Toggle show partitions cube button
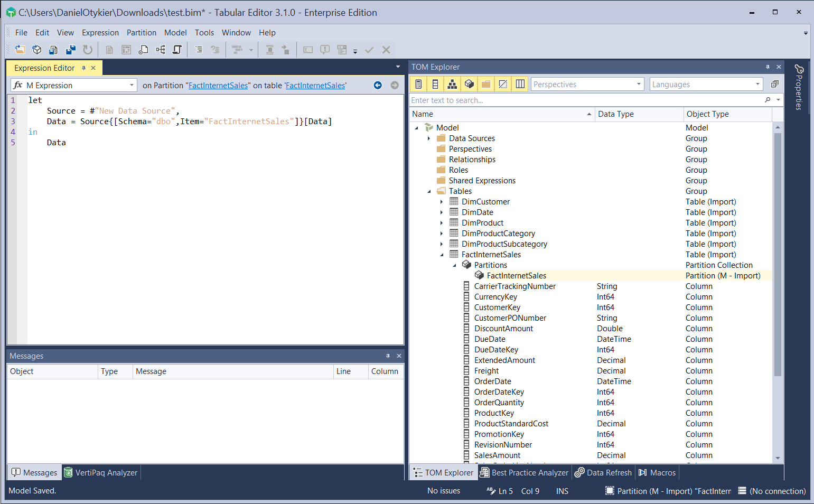Screen dimensions: 814x504 [x=469, y=84]
